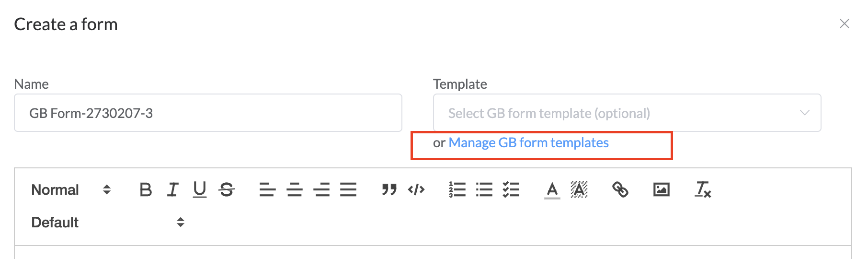
Task: Open the Default font dropdown
Action: (x=107, y=223)
